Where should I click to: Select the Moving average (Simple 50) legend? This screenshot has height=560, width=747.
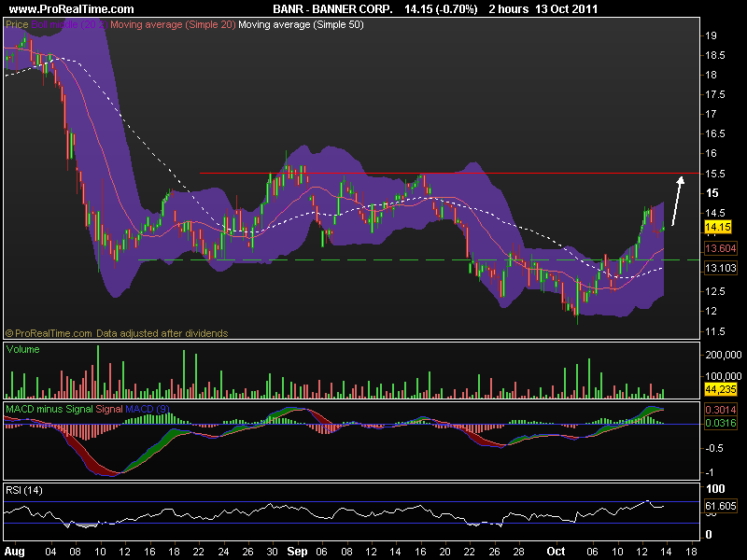pos(301,24)
